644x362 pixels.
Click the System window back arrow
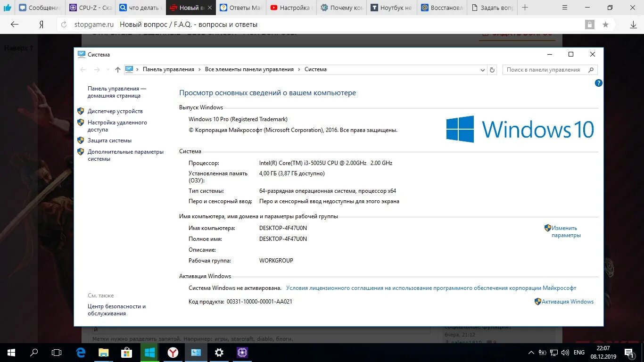click(x=83, y=70)
